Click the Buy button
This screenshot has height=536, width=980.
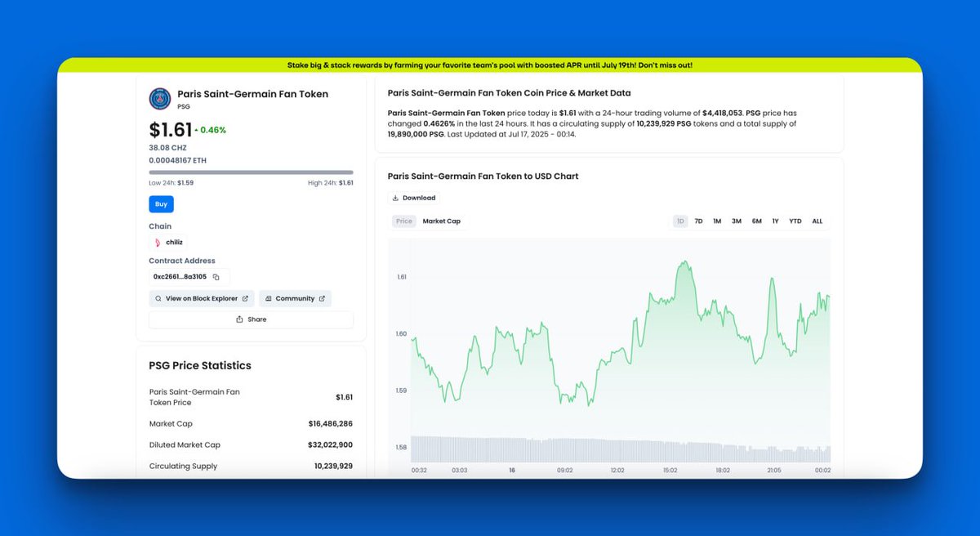click(161, 204)
